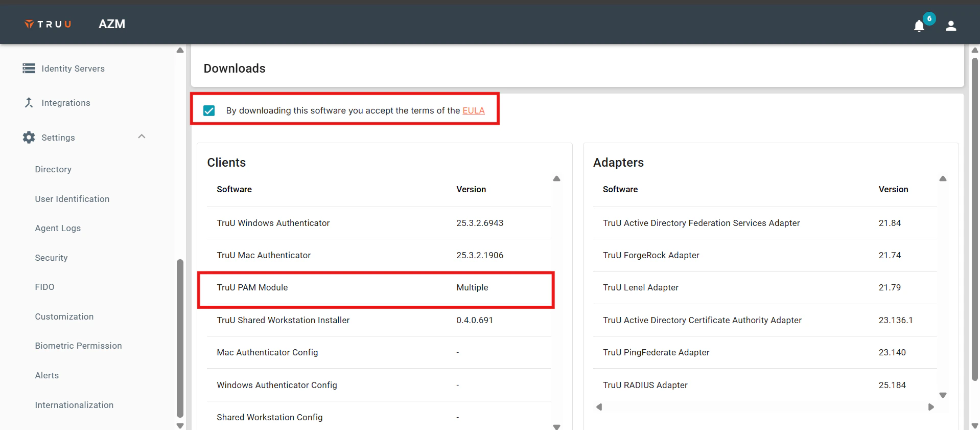Toggle the EULA acceptance checkbox
This screenshot has height=430, width=980.
point(209,110)
